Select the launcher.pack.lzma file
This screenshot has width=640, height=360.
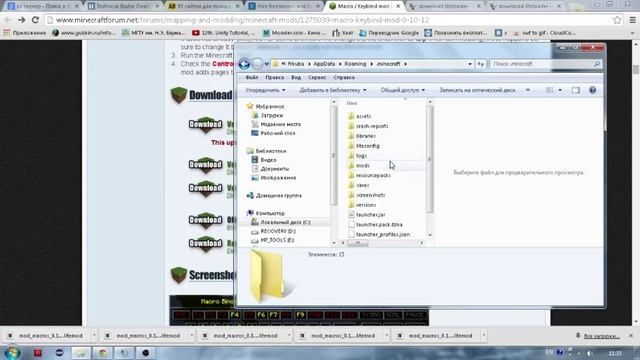coord(379,225)
